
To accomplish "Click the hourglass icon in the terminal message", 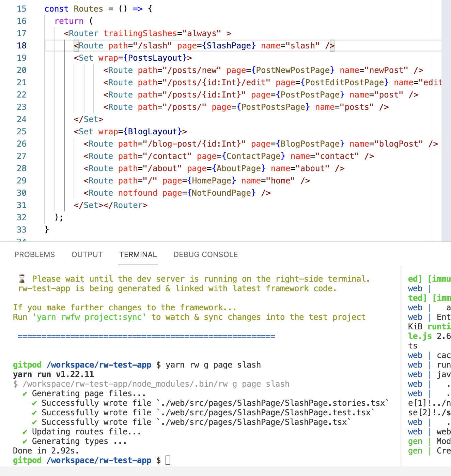I will coord(22,279).
